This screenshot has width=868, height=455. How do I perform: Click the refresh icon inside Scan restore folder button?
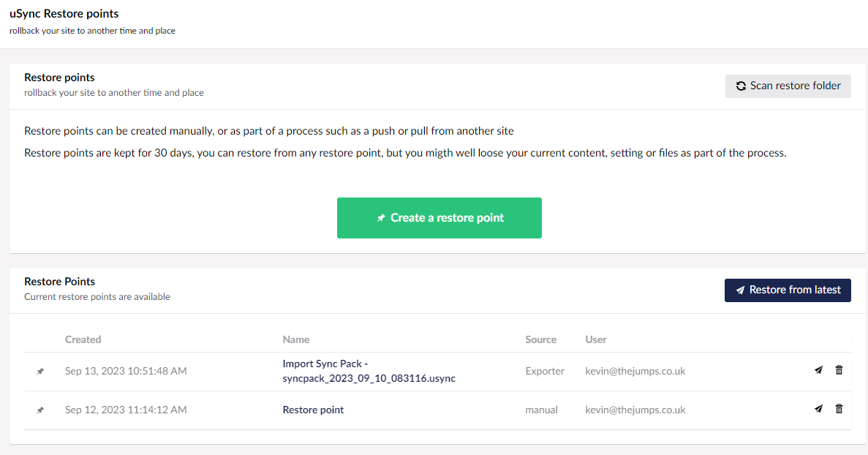point(740,86)
